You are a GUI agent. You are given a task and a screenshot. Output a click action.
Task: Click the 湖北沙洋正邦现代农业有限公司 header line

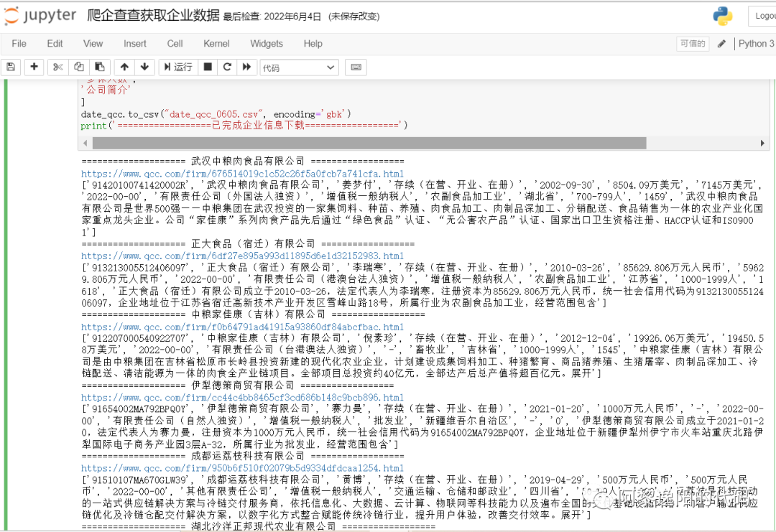259,526
